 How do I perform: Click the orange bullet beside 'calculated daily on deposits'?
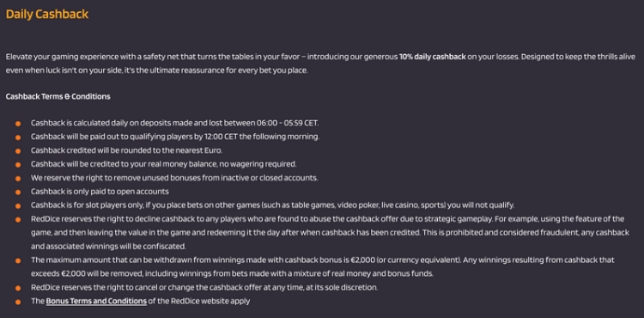pos(18,124)
